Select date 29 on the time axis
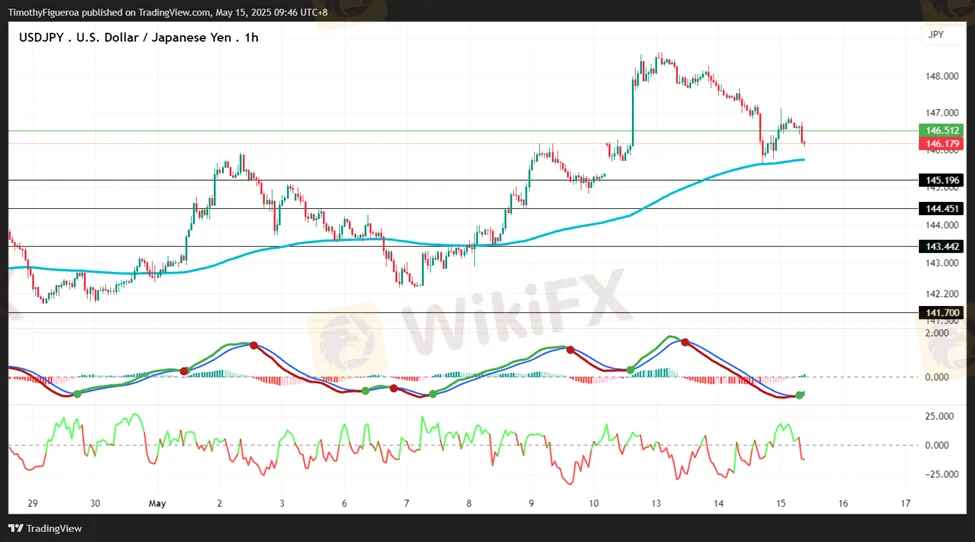Image resolution: width=975 pixels, height=542 pixels. pyautogui.click(x=33, y=504)
